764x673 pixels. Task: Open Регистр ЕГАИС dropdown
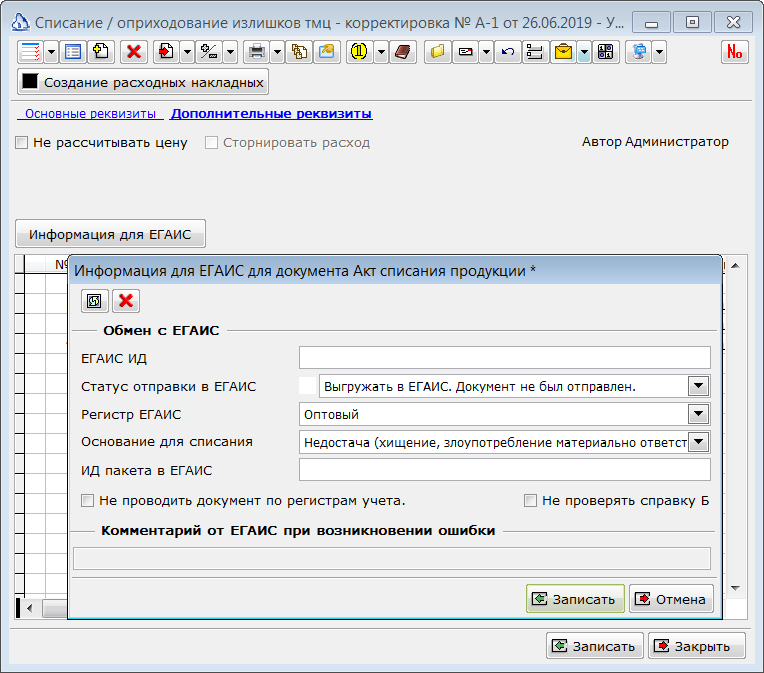(699, 414)
